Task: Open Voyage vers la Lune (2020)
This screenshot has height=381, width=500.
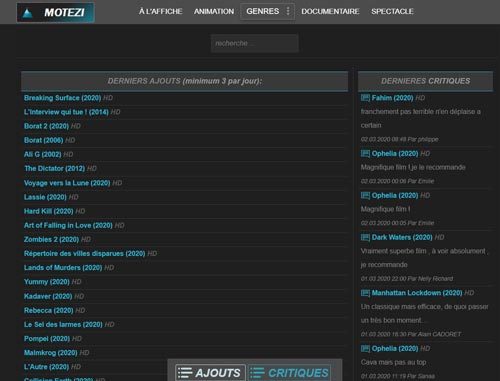Action: tap(67, 183)
